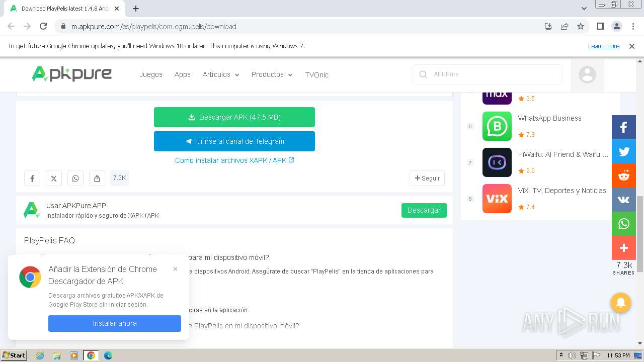Click the notification bell icon

click(x=621, y=303)
